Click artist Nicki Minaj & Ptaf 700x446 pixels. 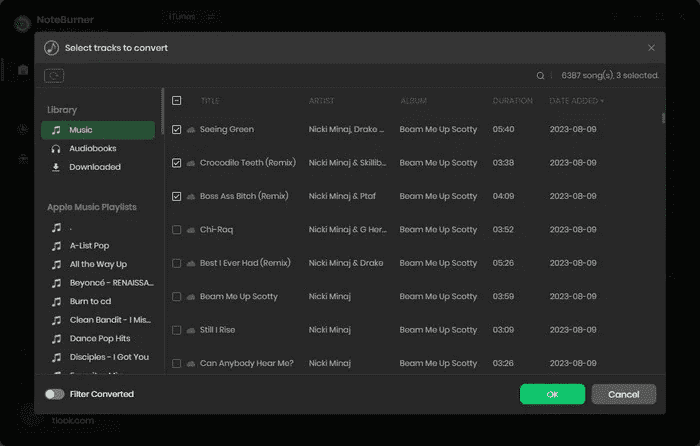click(x=342, y=196)
